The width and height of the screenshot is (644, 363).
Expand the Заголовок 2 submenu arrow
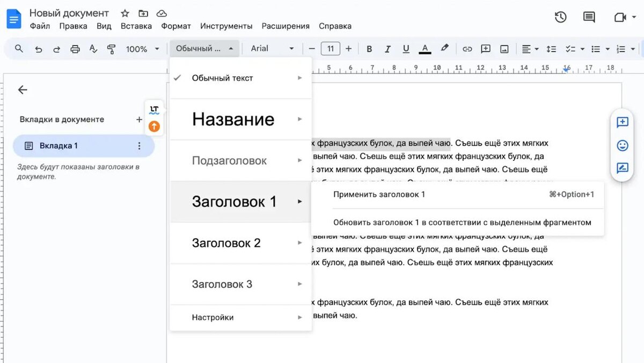[301, 243]
